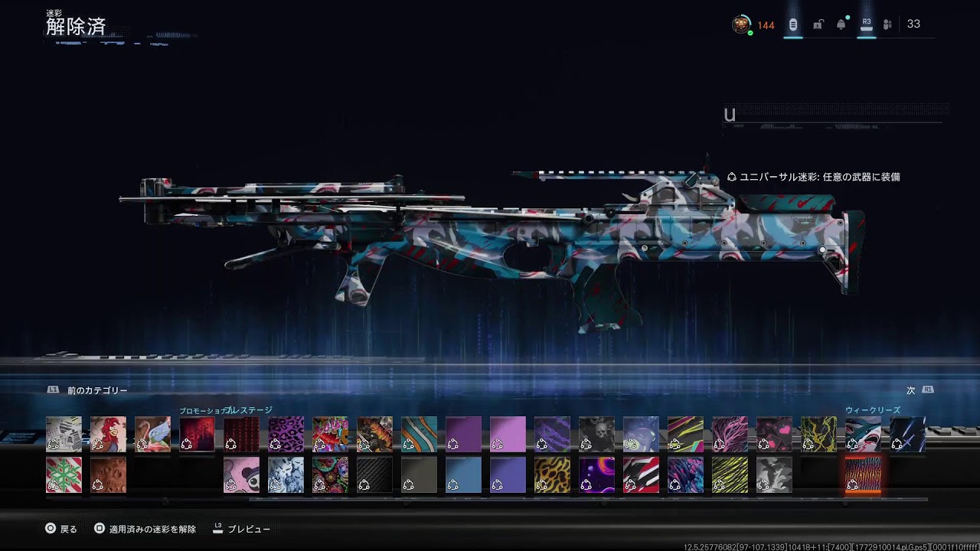Screen dimensions: 980x551
Task: Select the black carbon fiber camo
Action: click(374, 474)
